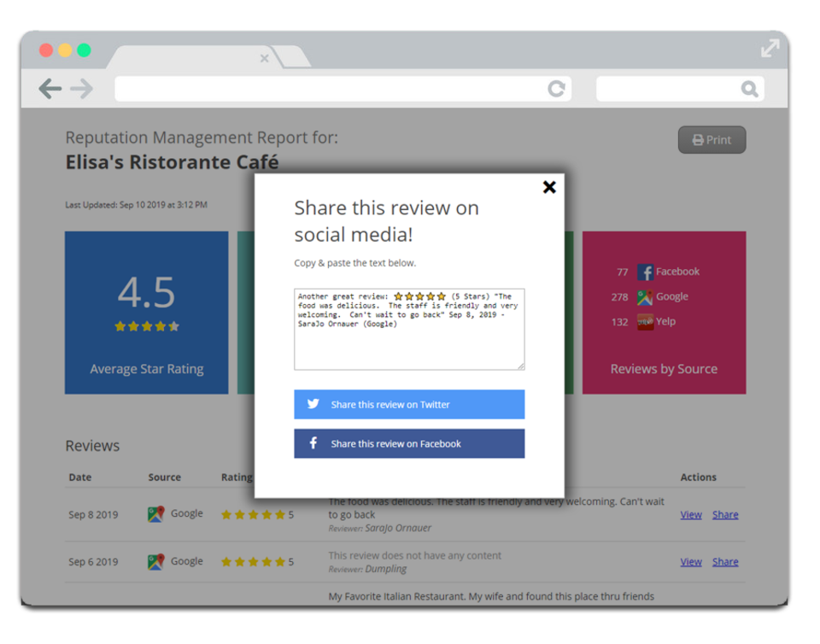This screenshot has height=644, width=820.
Task: Click the Actions column header
Action: [698, 477]
